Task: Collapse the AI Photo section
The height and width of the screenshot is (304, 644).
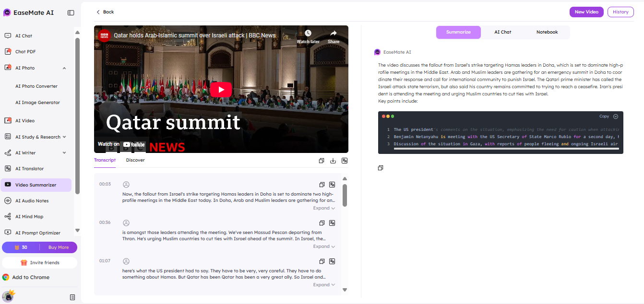Action: tap(64, 68)
